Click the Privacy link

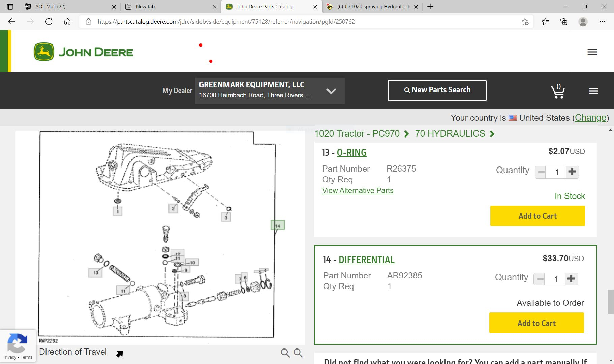coord(9,357)
